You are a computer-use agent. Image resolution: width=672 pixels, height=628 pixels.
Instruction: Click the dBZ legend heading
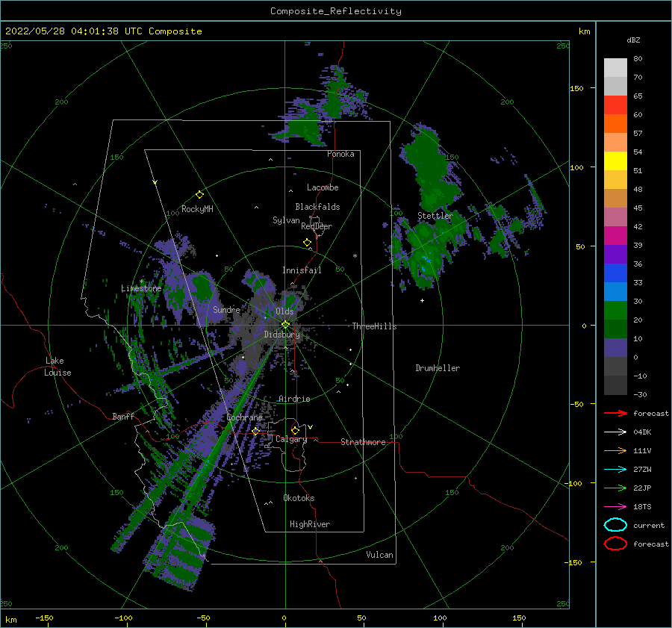coord(633,40)
